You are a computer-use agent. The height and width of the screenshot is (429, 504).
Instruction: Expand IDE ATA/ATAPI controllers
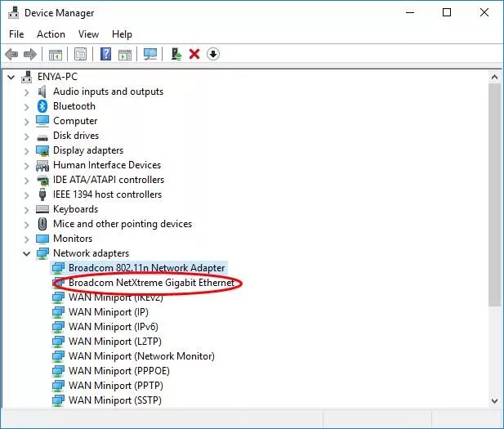point(27,181)
